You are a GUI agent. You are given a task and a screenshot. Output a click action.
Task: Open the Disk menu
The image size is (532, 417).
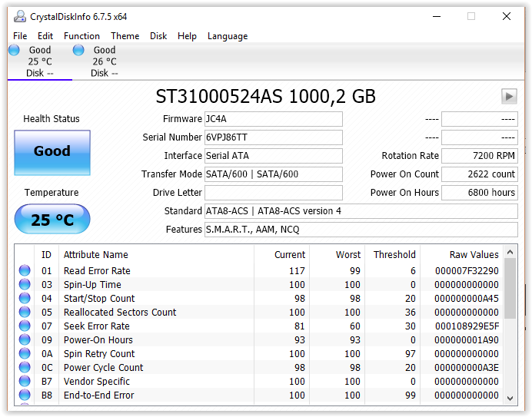[158, 36]
